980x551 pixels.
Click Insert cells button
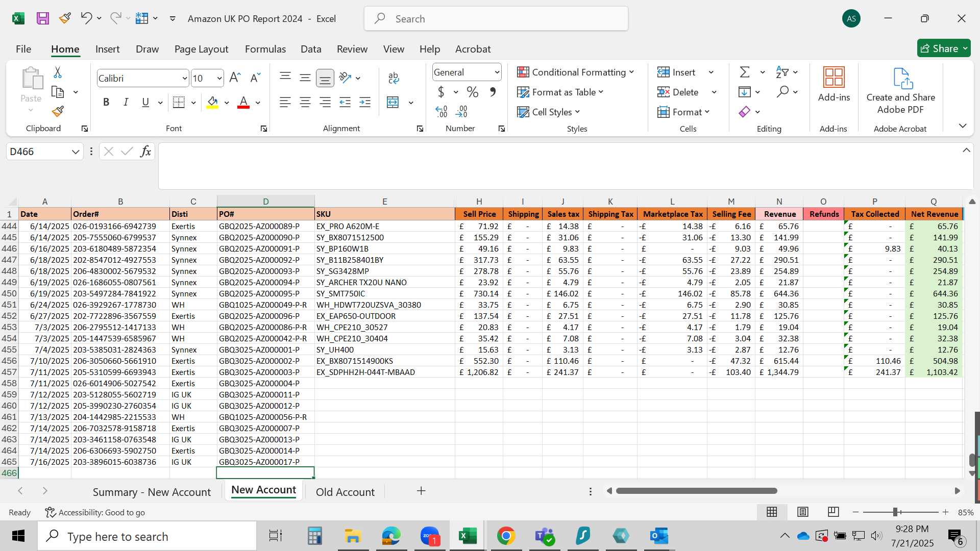tap(676, 72)
